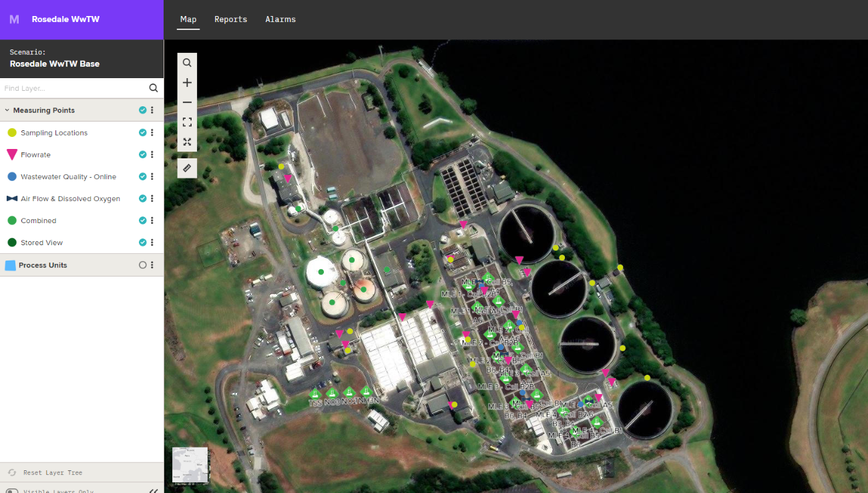Activate the ruler measure tool
Image resolution: width=868 pixels, height=493 pixels.
coord(187,168)
